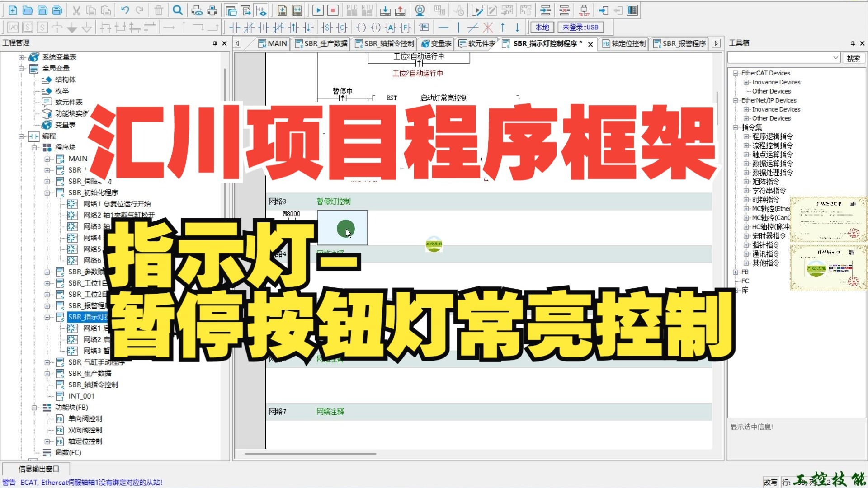Open the toolbox search dropdown
The image size is (868, 488).
tap(835, 58)
